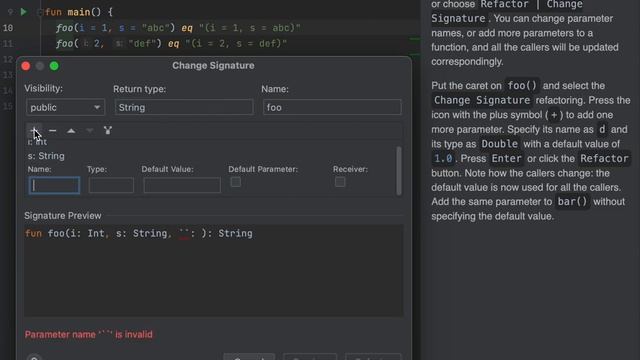Click 'fun main()' in the editor

73,12
